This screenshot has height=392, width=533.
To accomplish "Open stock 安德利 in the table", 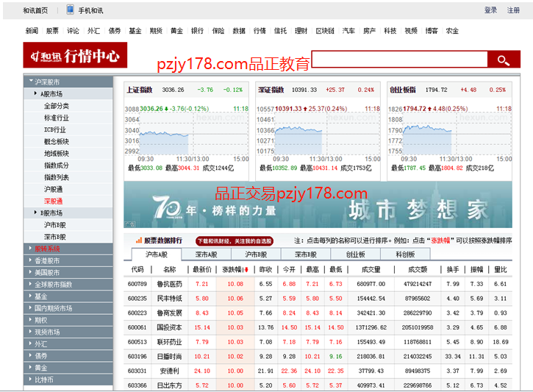I will coord(169,371).
